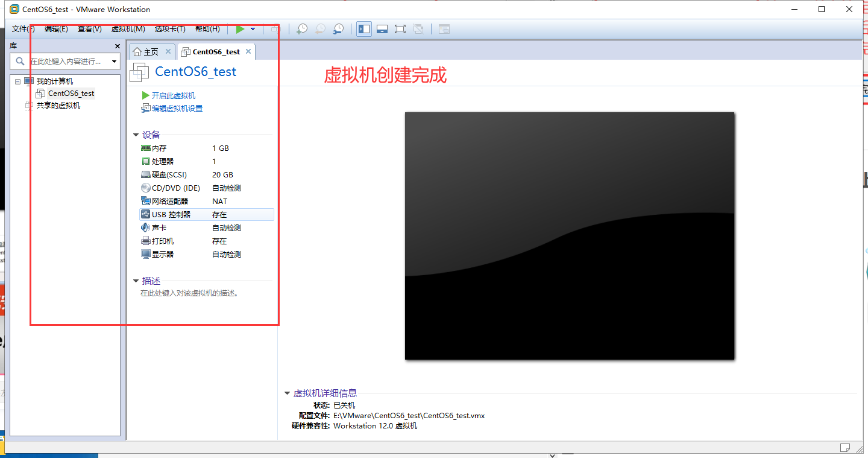
Task: Close the CentOS6_test tab
Action: 248,52
